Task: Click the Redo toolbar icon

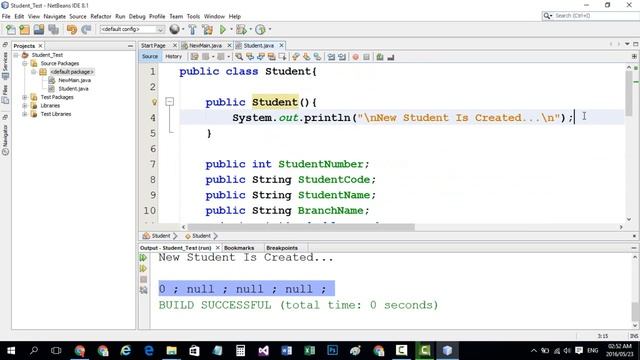Action: [86, 29]
